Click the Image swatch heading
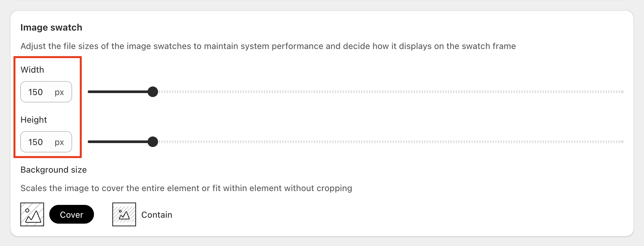Viewport: 644px width, 246px height. (51, 28)
